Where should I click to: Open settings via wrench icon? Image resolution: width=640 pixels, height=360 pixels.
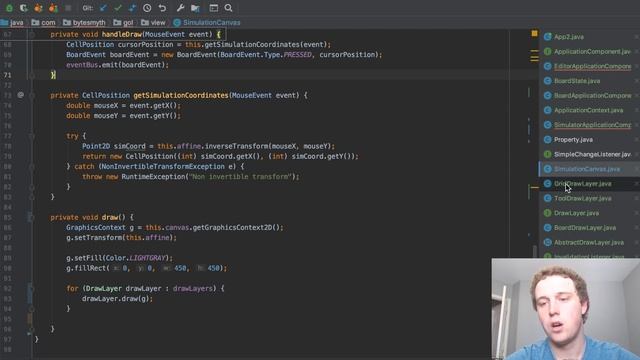point(180,8)
